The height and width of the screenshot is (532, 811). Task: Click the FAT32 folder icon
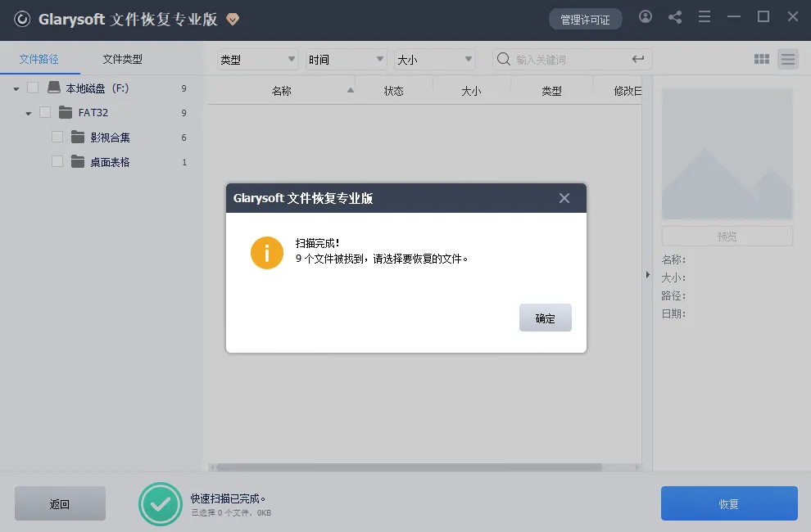[66, 112]
